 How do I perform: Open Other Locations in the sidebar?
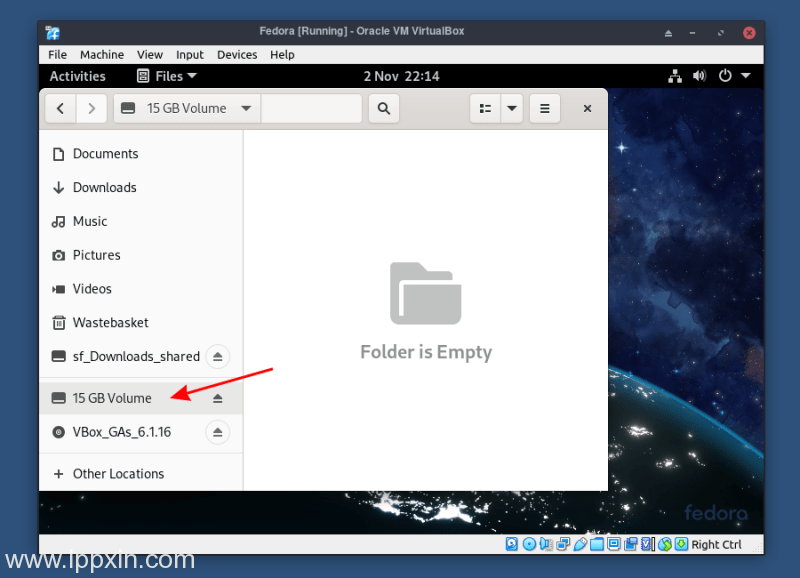pos(141,473)
